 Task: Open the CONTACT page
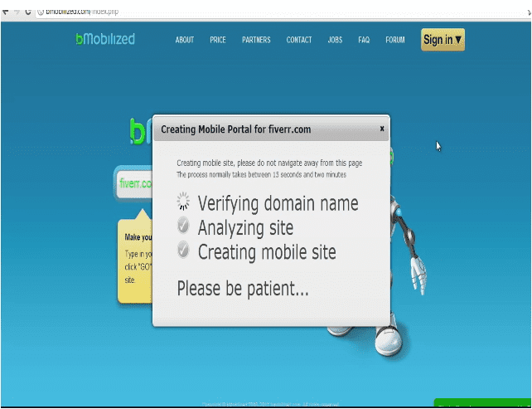point(299,40)
